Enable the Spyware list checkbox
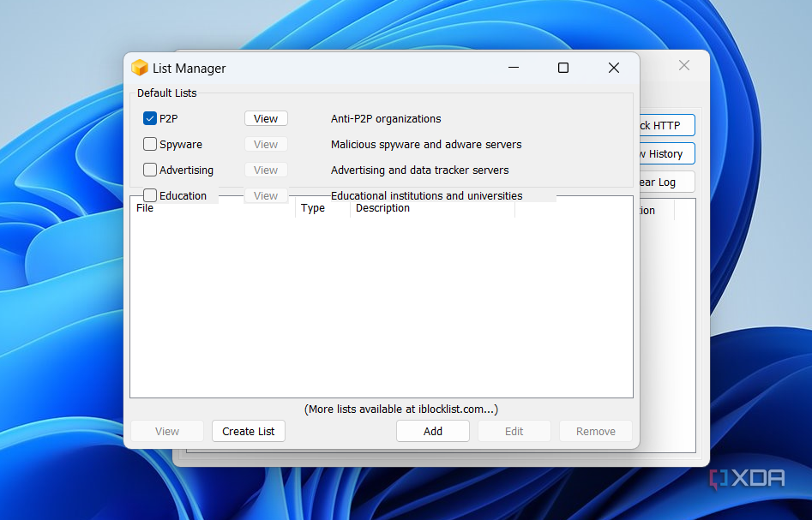812x520 pixels. coord(150,144)
